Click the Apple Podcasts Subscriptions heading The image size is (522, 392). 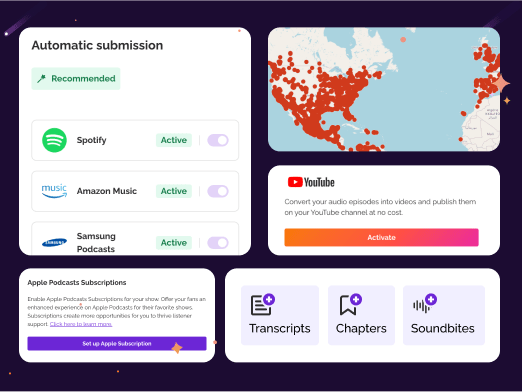click(x=77, y=283)
